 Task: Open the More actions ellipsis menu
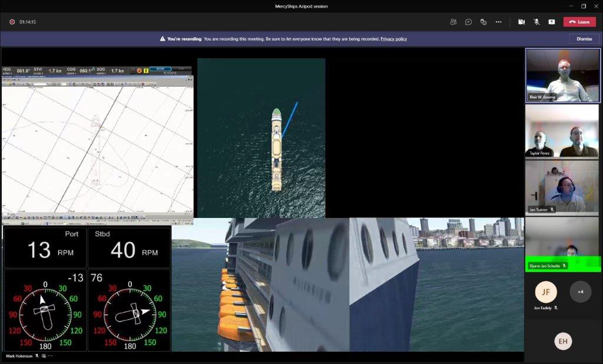click(498, 22)
